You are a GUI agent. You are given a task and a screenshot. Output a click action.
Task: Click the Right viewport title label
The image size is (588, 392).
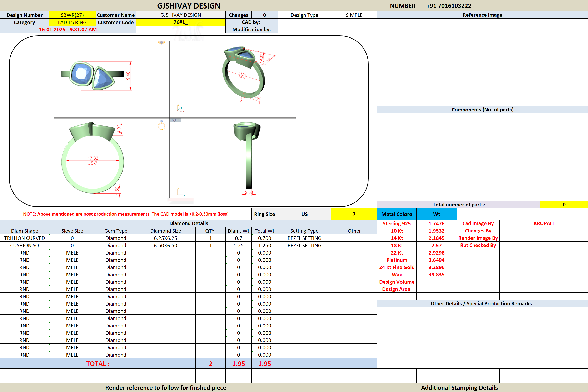pyautogui.click(x=175, y=120)
